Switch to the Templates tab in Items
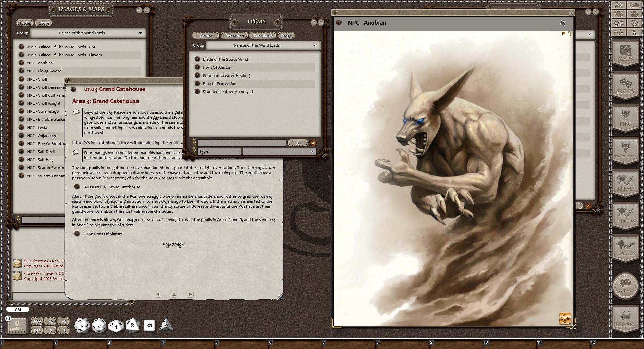This screenshot has width=644, height=349. pos(263,35)
